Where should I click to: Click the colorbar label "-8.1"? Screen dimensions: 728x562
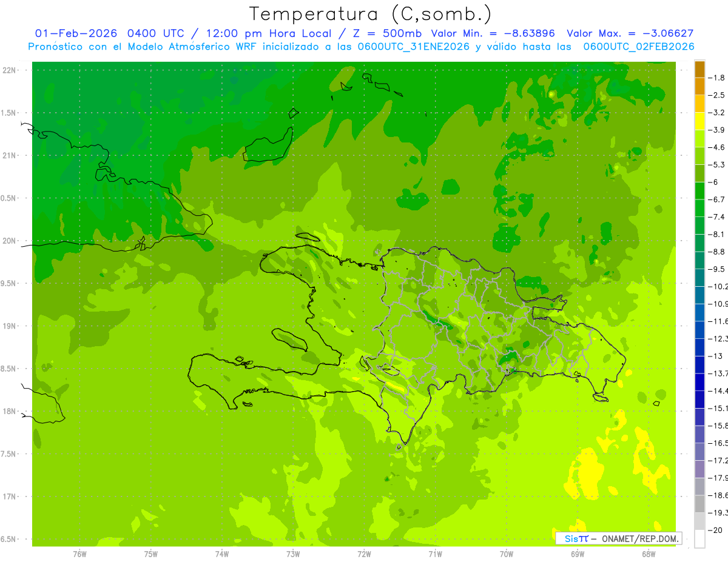click(717, 234)
